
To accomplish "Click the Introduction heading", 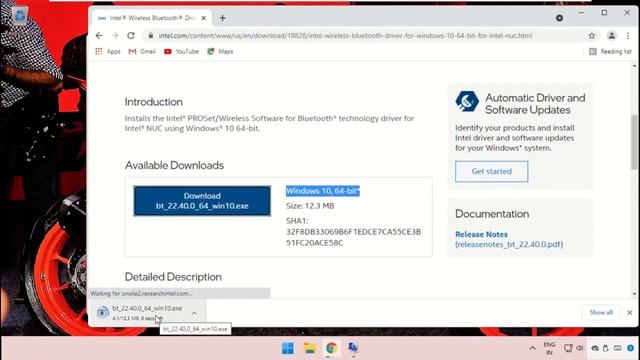I will coord(153,102).
